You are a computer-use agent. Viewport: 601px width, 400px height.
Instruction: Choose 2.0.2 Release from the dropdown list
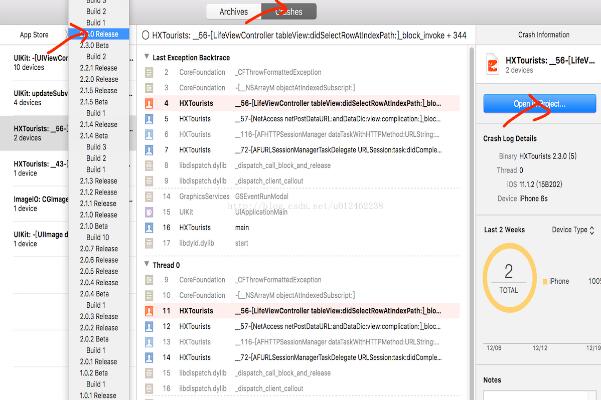pos(99,328)
